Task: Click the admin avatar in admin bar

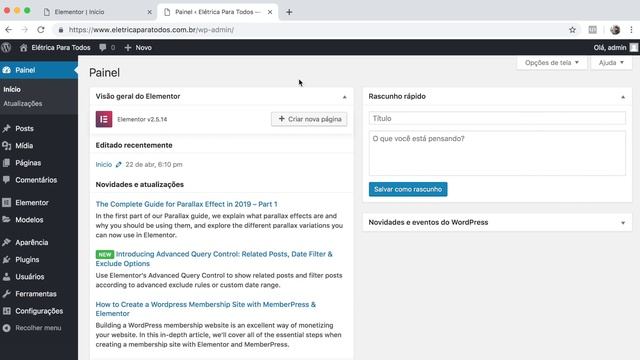Action: (x=633, y=48)
